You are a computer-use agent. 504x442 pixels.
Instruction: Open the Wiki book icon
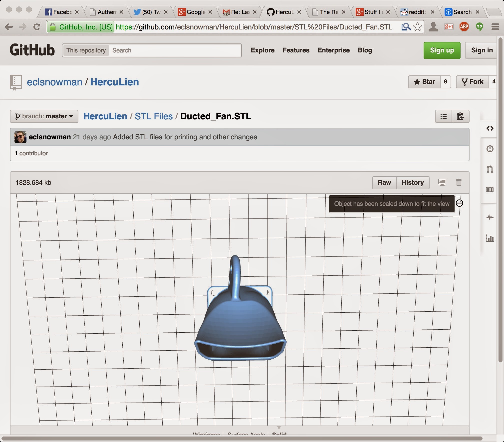coord(490,190)
